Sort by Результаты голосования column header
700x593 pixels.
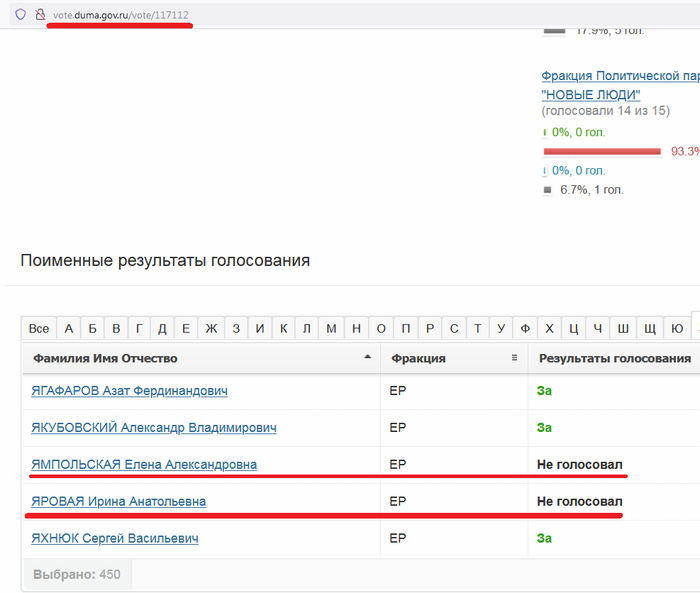click(614, 358)
